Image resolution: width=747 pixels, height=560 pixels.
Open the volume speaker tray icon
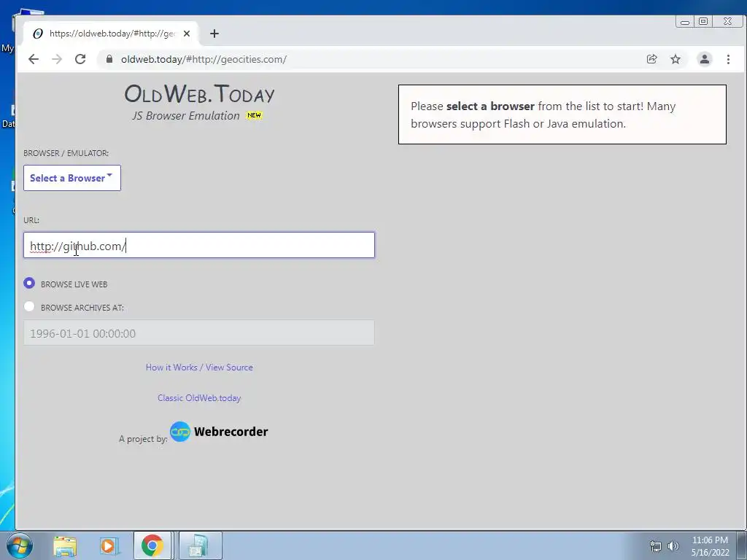coord(673,546)
